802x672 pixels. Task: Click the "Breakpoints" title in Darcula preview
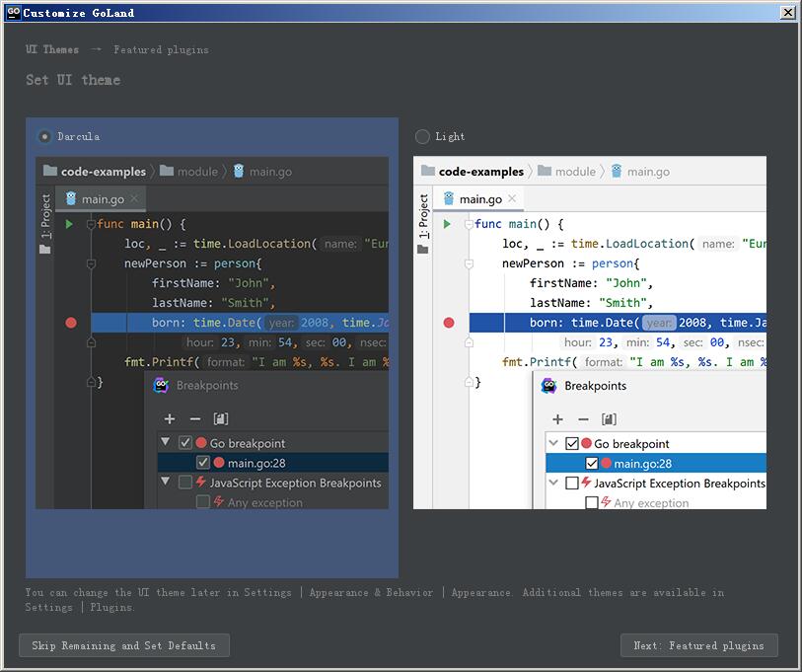207,386
